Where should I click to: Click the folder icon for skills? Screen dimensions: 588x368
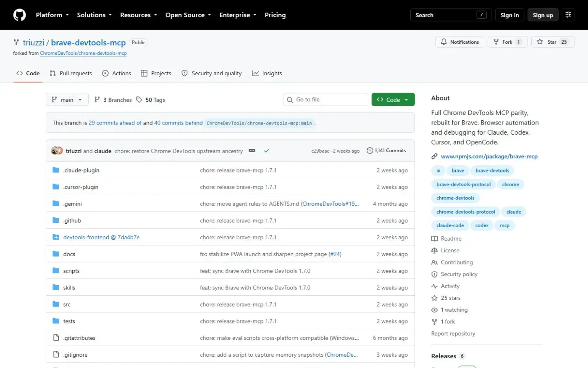tap(56, 288)
